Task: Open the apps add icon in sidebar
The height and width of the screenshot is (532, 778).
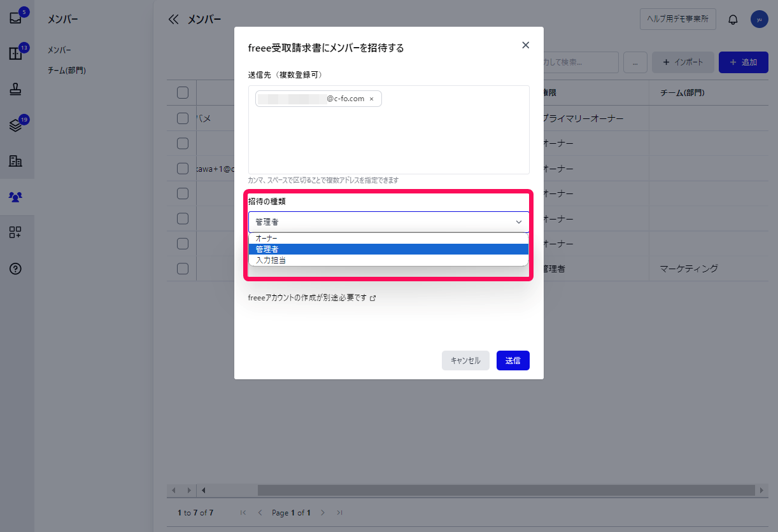Action: coord(16,232)
